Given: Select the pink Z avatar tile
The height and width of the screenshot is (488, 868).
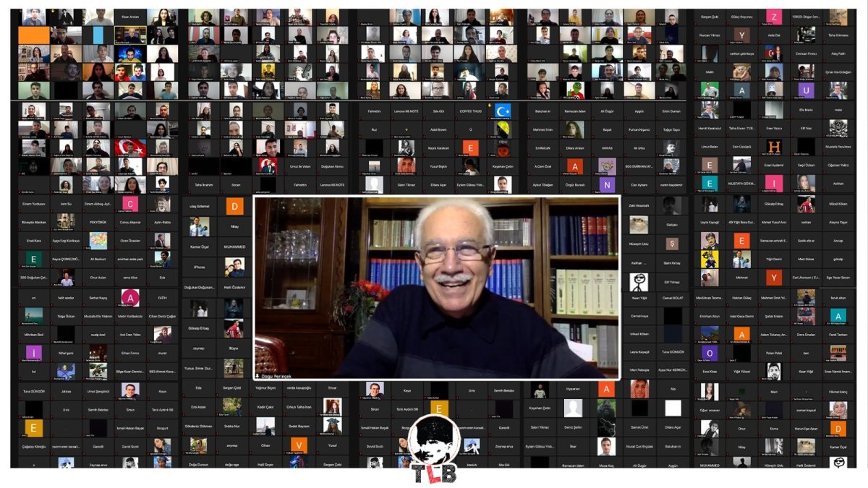Looking at the screenshot, I should 775,17.
